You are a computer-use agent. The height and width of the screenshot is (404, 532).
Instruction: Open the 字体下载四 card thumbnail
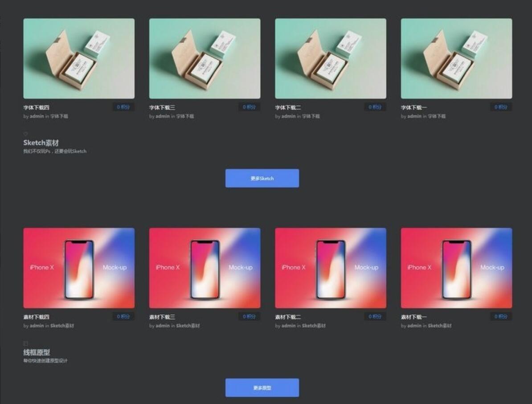[x=79, y=58]
